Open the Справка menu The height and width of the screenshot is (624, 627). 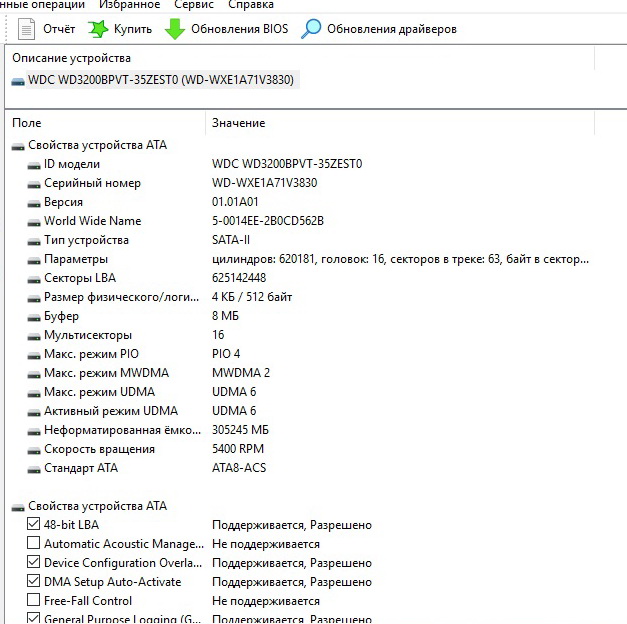tap(251, 5)
